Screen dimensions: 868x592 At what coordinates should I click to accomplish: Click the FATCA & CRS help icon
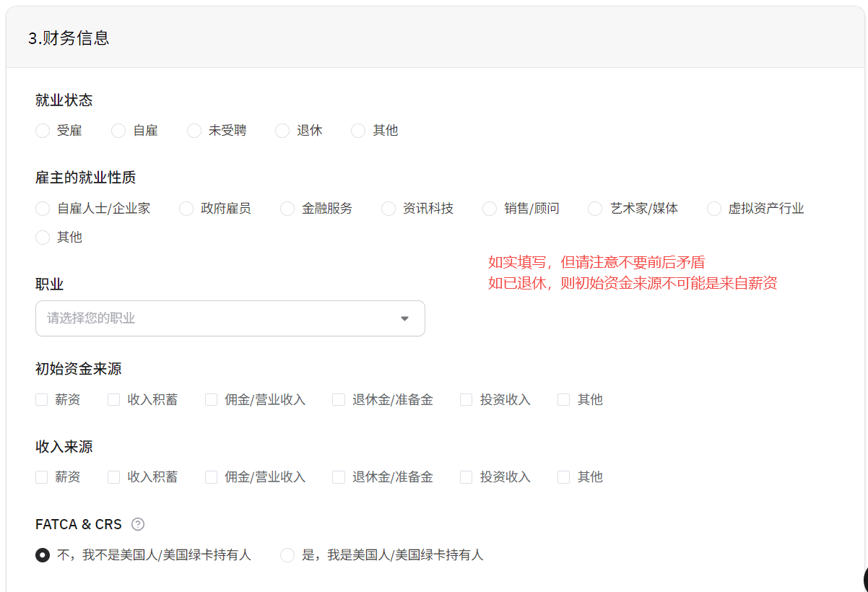[x=138, y=524]
